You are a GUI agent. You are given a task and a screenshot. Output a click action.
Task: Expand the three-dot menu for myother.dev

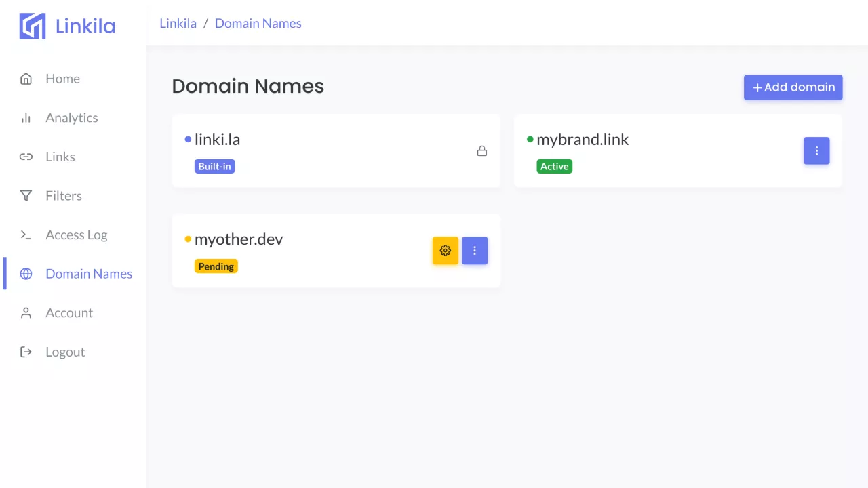pos(475,251)
